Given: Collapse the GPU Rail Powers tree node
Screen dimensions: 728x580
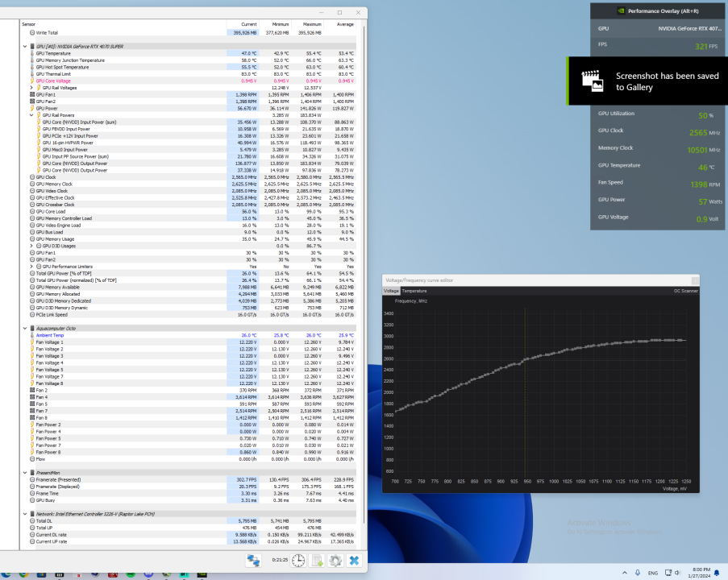Looking at the screenshot, I should click(x=30, y=115).
